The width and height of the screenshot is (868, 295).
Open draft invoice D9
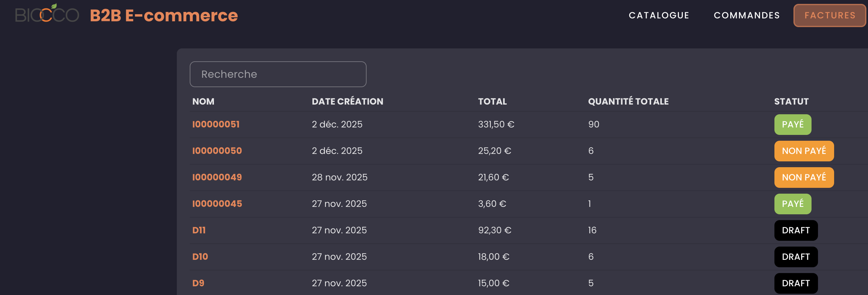pyautogui.click(x=198, y=283)
